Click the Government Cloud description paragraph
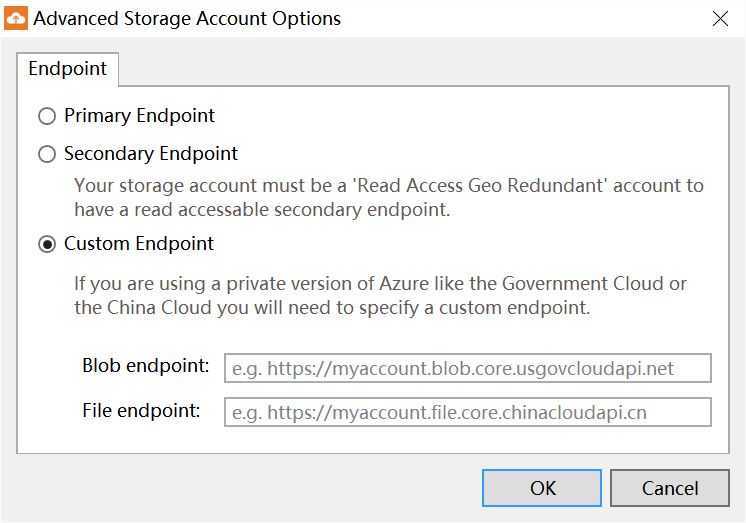Screen dimensions: 746x523 click(381, 296)
